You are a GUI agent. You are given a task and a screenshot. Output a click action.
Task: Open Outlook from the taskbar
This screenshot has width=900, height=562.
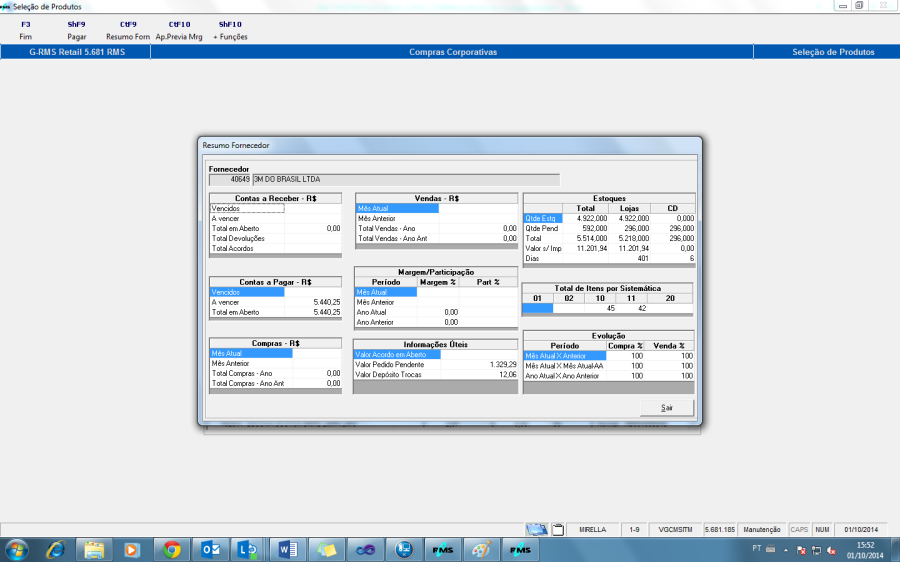pos(211,550)
